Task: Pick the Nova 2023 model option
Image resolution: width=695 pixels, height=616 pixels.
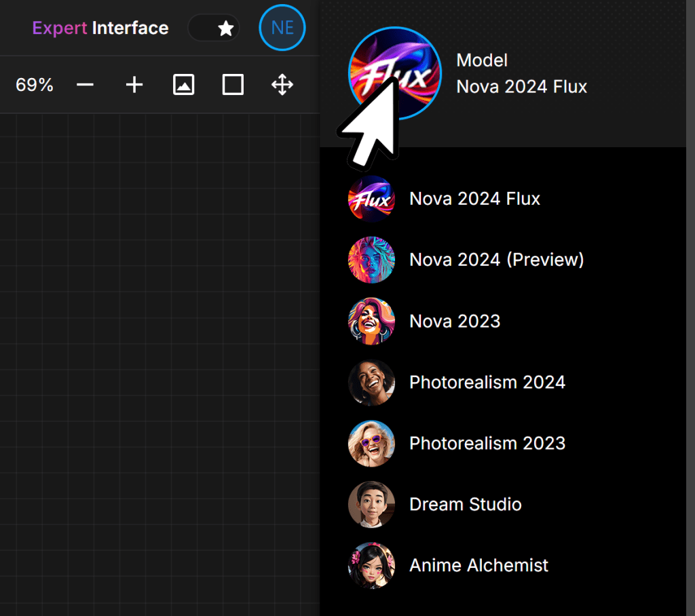Action: (x=455, y=321)
